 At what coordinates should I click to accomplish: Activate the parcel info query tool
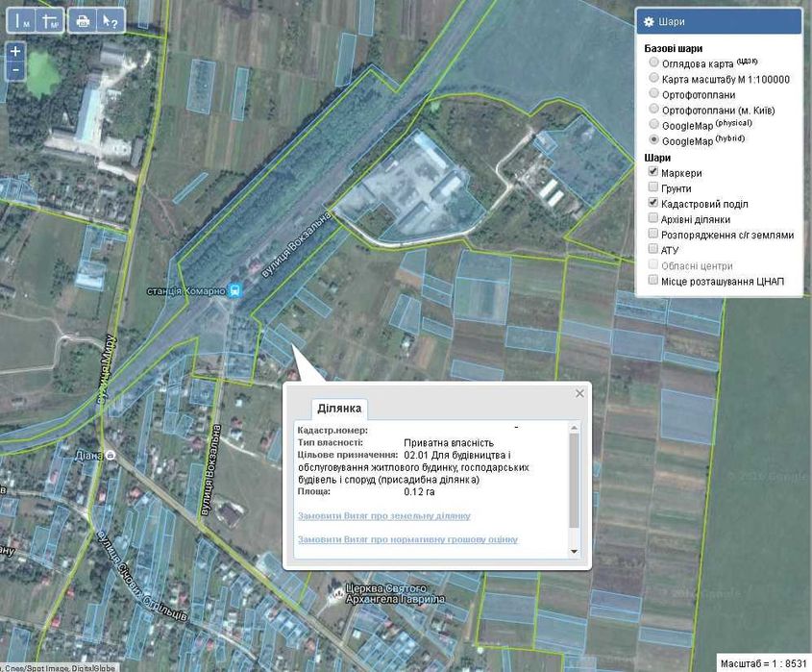coord(111,21)
